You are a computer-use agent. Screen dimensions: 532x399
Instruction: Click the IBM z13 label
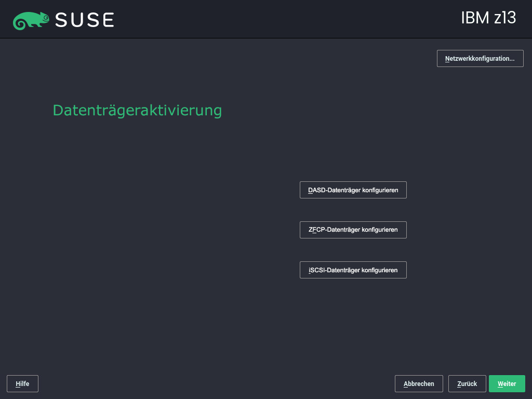(487, 18)
